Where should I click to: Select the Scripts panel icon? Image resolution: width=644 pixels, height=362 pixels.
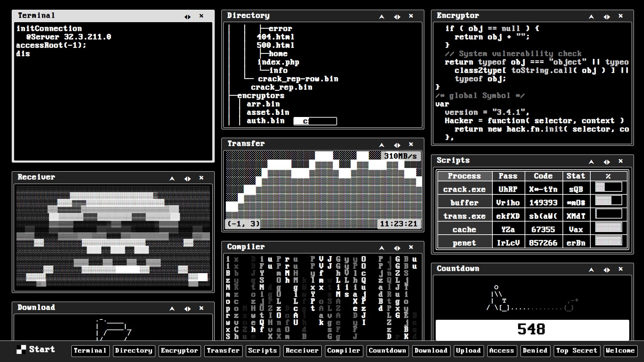(262, 351)
